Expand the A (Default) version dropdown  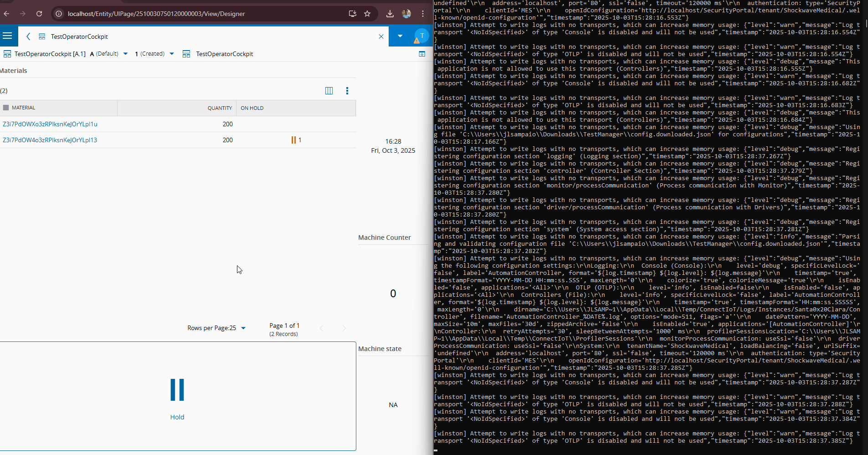[125, 54]
